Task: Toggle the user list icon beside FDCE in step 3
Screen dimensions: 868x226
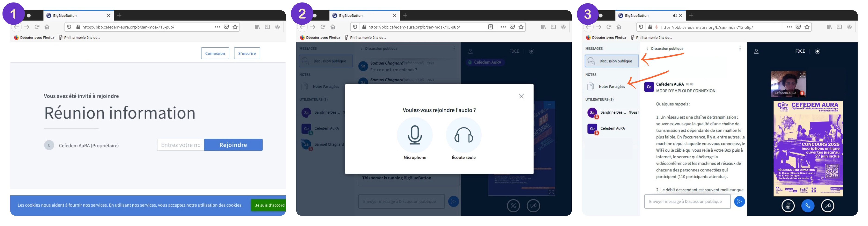Action: click(x=756, y=51)
